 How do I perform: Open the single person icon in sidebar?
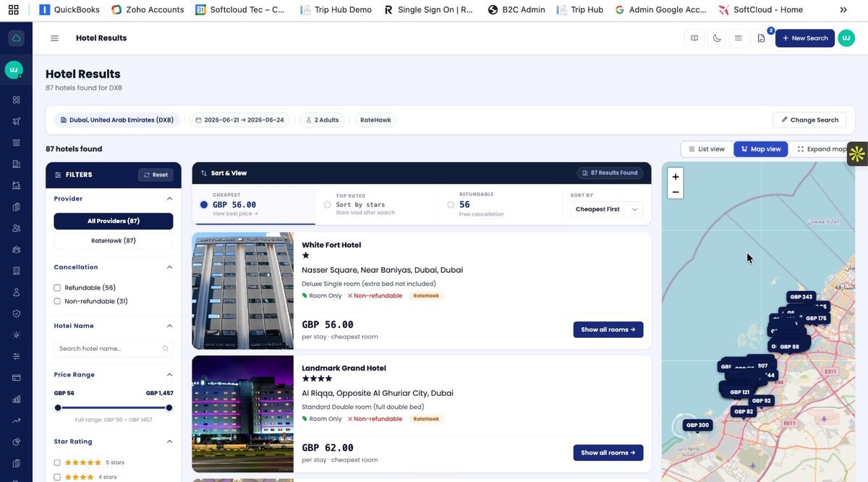pos(16,292)
